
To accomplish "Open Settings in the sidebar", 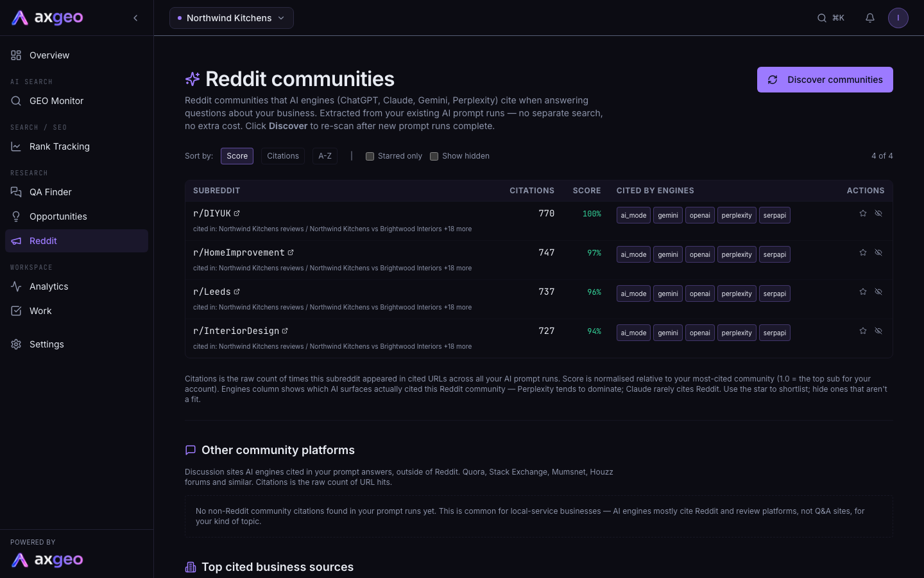I will pyautogui.click(x=77, y=344).
